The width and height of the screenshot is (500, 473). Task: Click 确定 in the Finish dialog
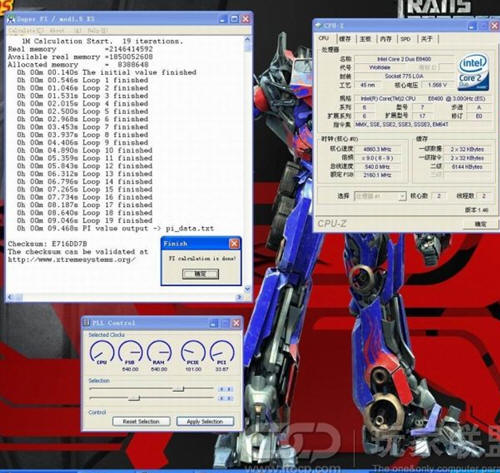[x=200, y=274]
